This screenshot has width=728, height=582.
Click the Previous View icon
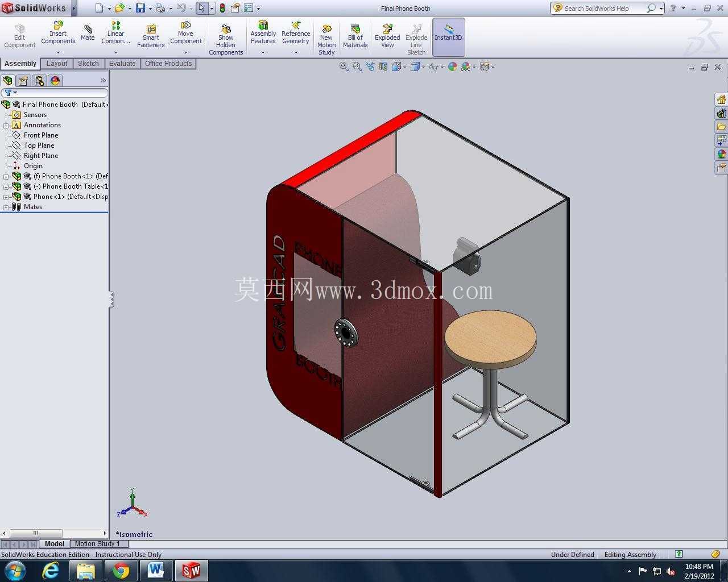[x=370, y=66]
